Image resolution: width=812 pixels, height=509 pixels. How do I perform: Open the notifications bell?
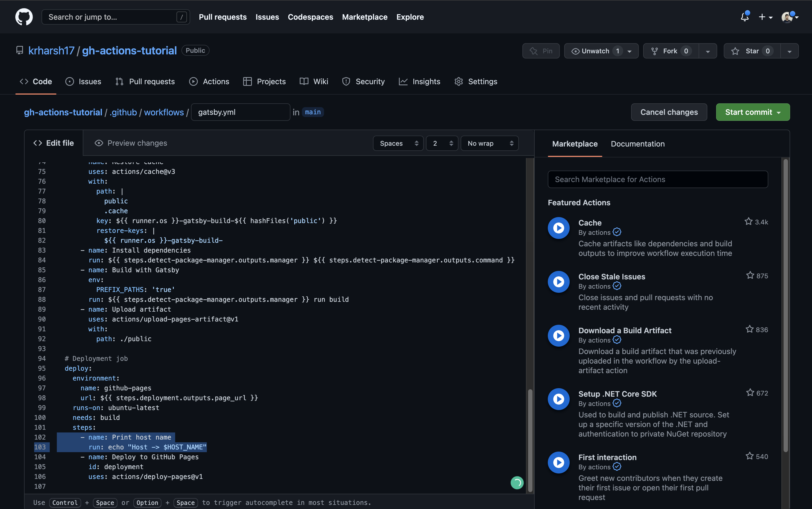tap(745, 17)
